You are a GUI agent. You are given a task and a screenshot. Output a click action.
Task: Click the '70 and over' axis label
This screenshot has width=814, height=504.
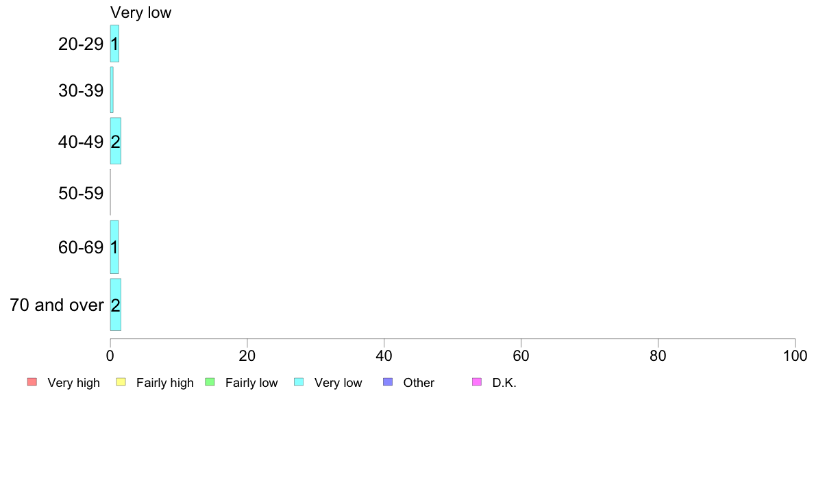point(57,305)
